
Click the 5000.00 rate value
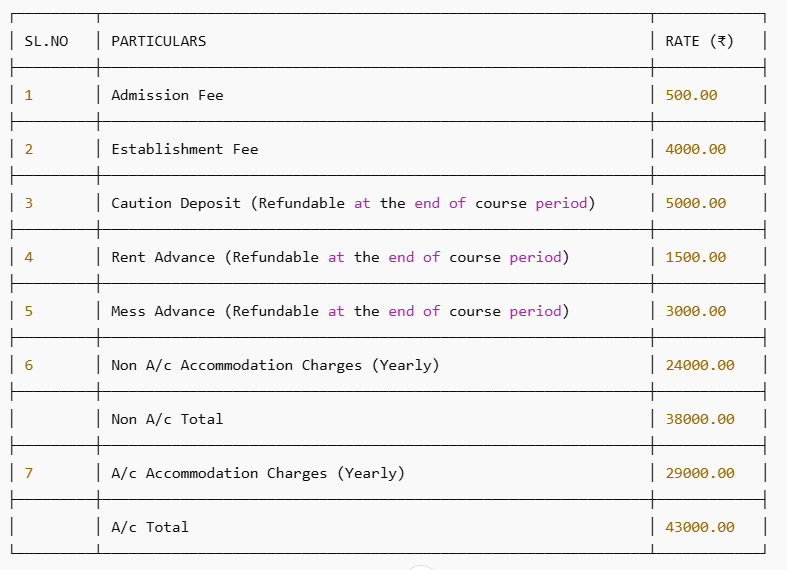coord(695,203)
